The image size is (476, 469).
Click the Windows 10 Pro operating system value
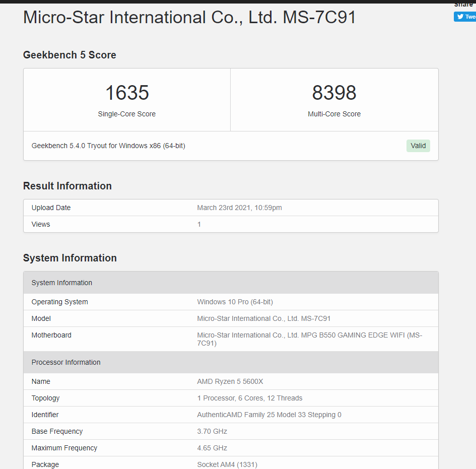tap(235, 302)
